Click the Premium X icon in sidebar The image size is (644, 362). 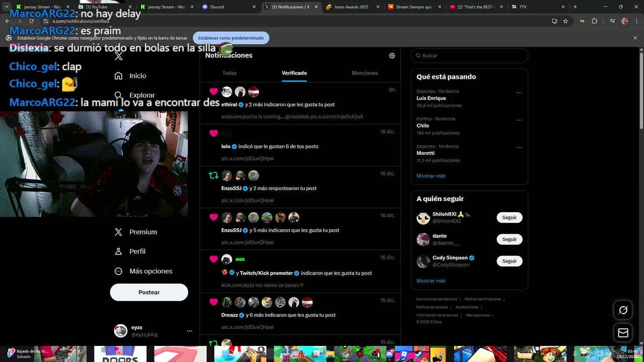click(119, 232)
